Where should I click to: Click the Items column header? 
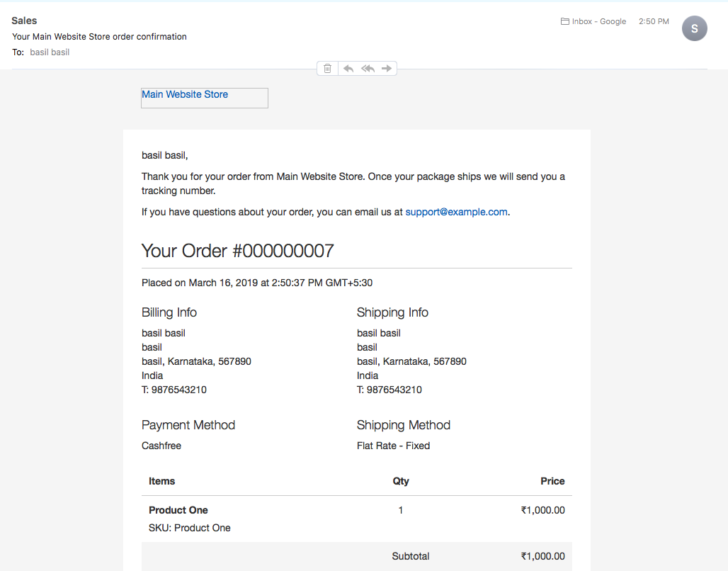pos(161,481)
